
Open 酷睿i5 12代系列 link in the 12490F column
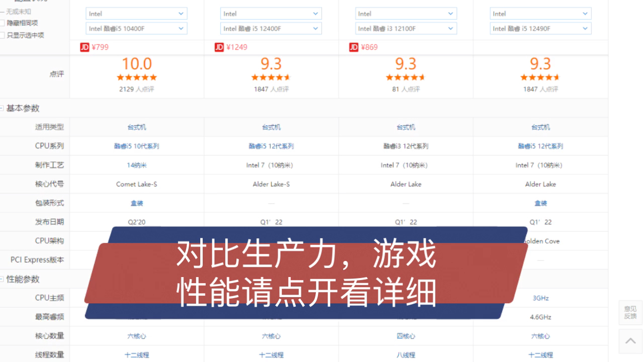[x=540, y=146]
